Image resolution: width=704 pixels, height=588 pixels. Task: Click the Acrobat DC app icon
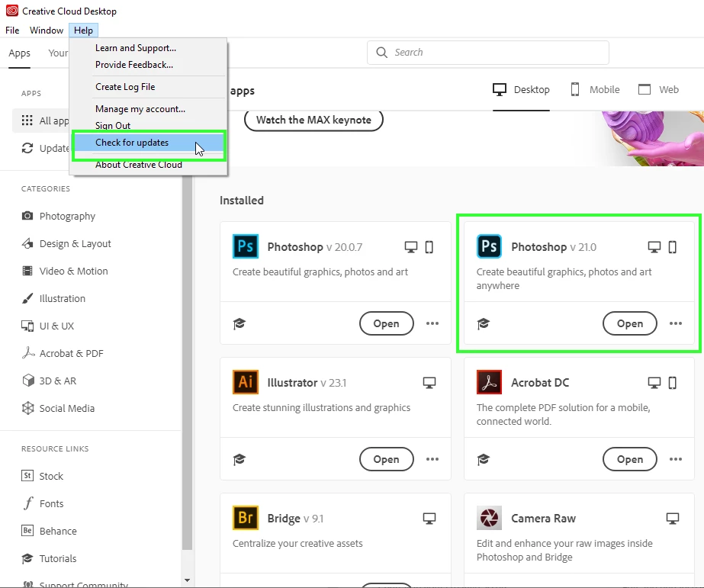point(489,382)
